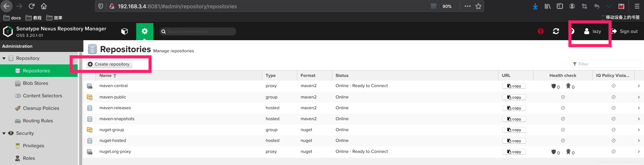Open Firefox hamburger menu
The height and width of the screenshot is (165, 644).
(x=637, y=6)
